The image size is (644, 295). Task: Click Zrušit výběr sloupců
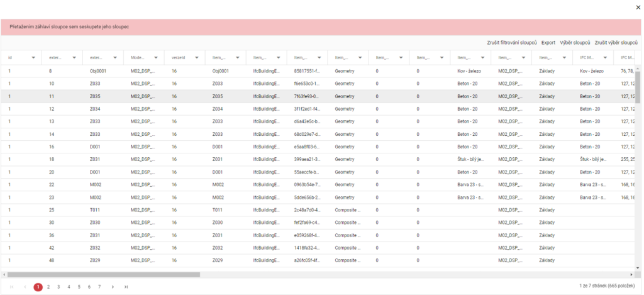coord(616,43)
